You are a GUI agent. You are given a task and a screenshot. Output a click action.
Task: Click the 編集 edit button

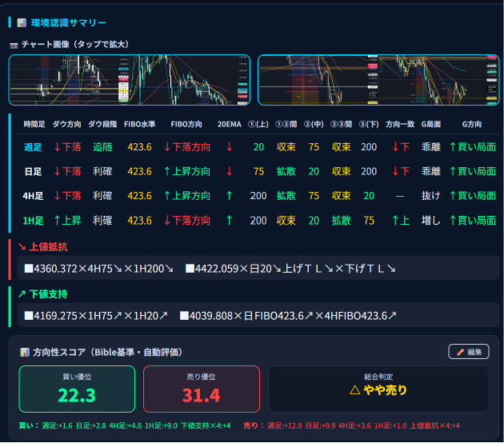[469, 352]
